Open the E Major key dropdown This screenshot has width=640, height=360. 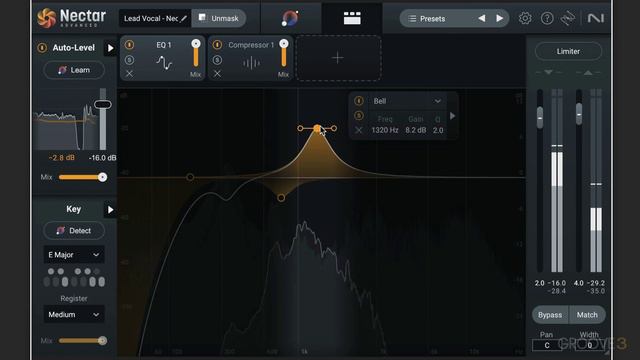pos(74,255)
